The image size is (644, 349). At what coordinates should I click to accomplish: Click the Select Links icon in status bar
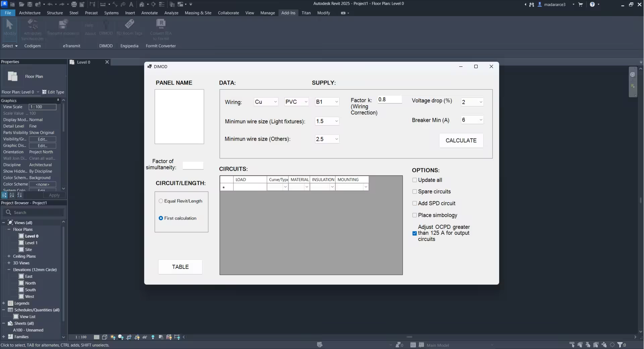[x=572, y=345]
